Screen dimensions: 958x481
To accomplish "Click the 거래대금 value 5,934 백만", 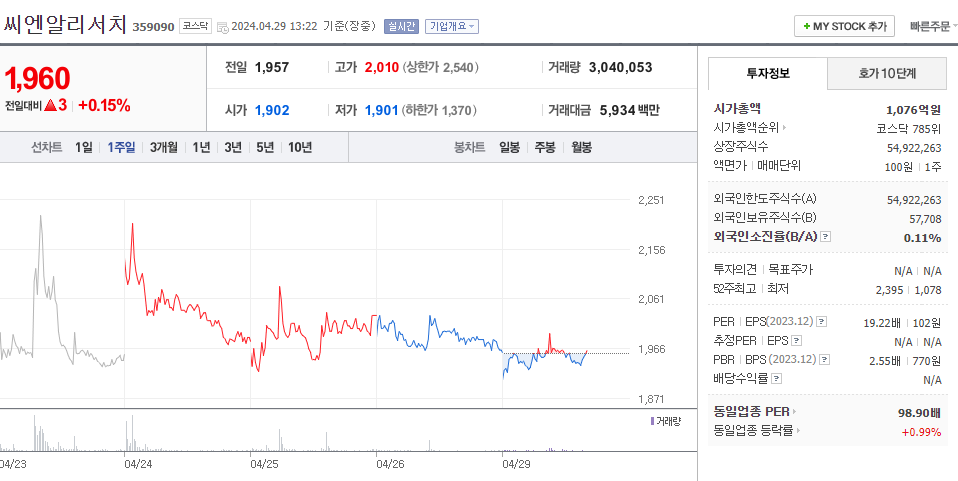I will (629, 111).
